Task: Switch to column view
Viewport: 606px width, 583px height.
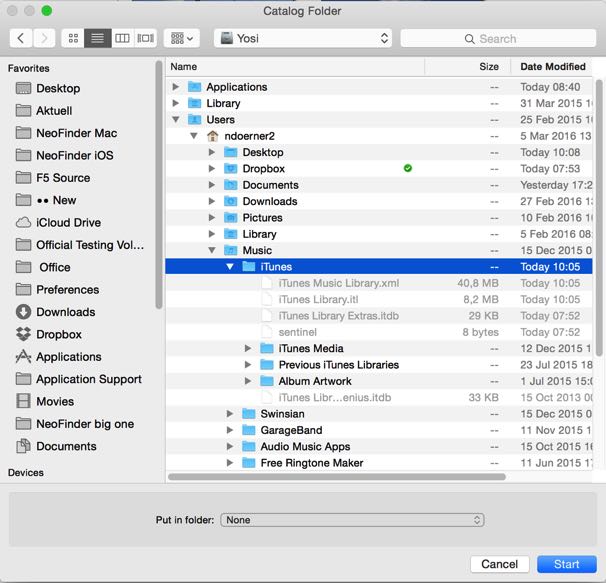Action: [122, 38]
